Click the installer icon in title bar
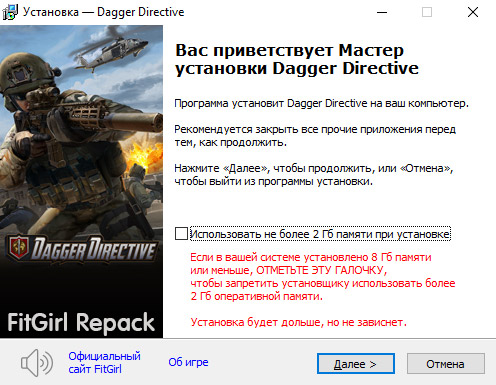This screenshot has width=496, height=385. 10,12
